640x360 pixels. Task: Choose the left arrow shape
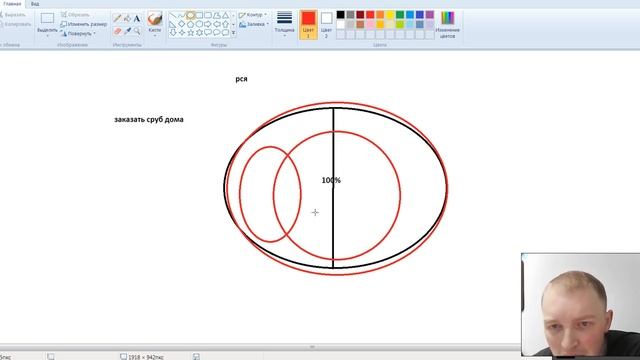[x=217, y=24]
